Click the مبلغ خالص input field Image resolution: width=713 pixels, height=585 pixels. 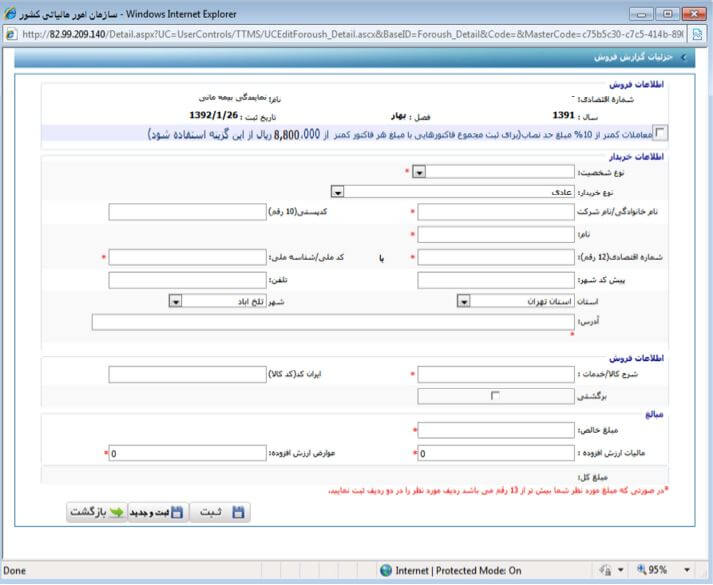496,430
